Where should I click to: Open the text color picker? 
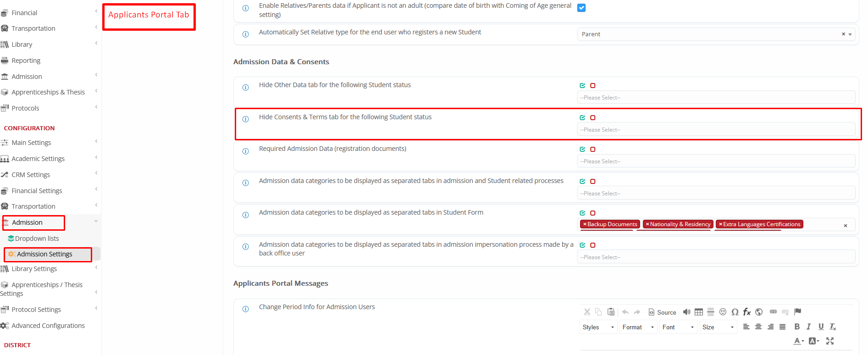point(798,341)
